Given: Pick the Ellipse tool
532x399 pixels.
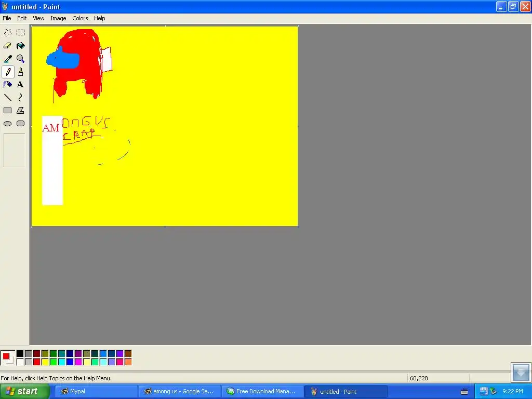Looking at the screenshot, I should (x=7, y=124).
